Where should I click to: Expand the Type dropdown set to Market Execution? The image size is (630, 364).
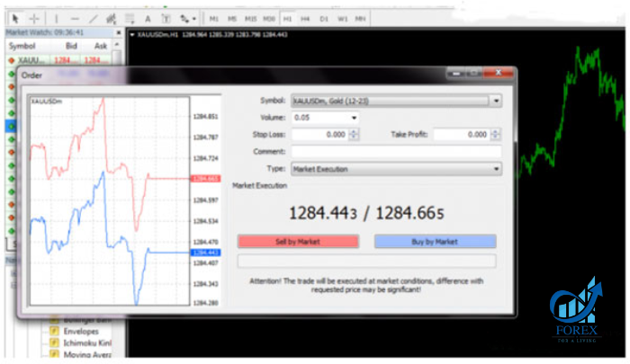click(x=496, y=169)
